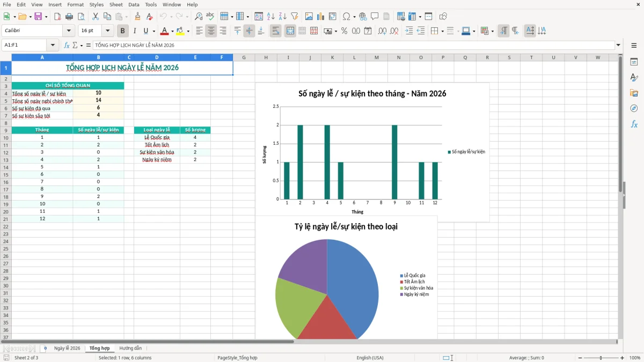Open the font size dropdown
The image size is (644, 362).
108,31
